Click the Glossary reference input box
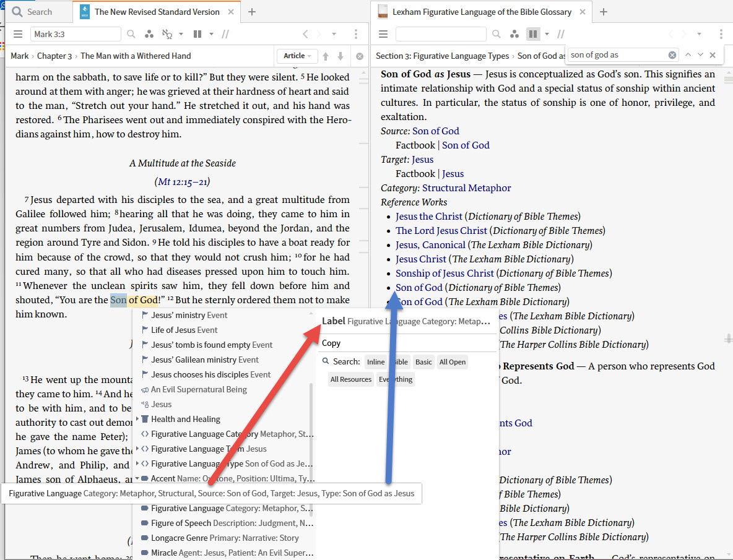733x560 pixels. point(441,34)
